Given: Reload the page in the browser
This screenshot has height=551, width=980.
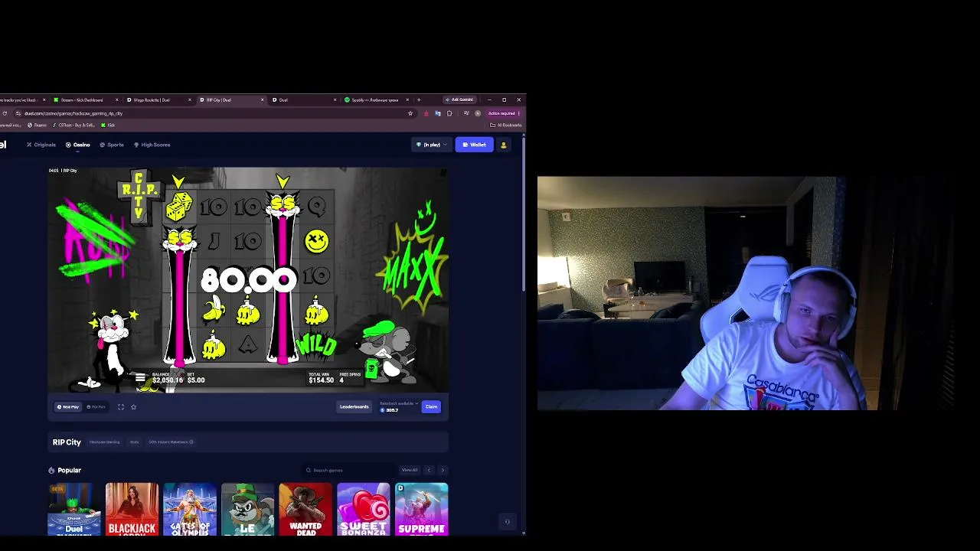Looking at the screenshot, I should coord(5,113).
